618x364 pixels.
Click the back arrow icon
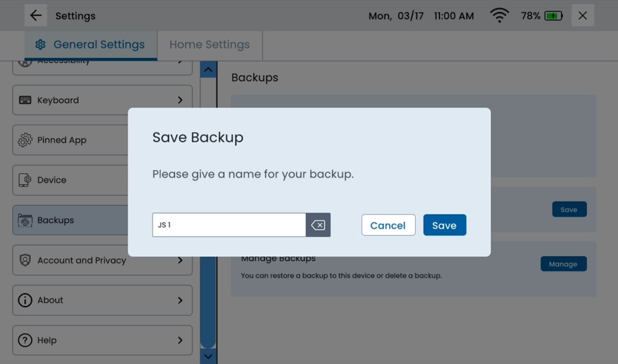[35, 16]
